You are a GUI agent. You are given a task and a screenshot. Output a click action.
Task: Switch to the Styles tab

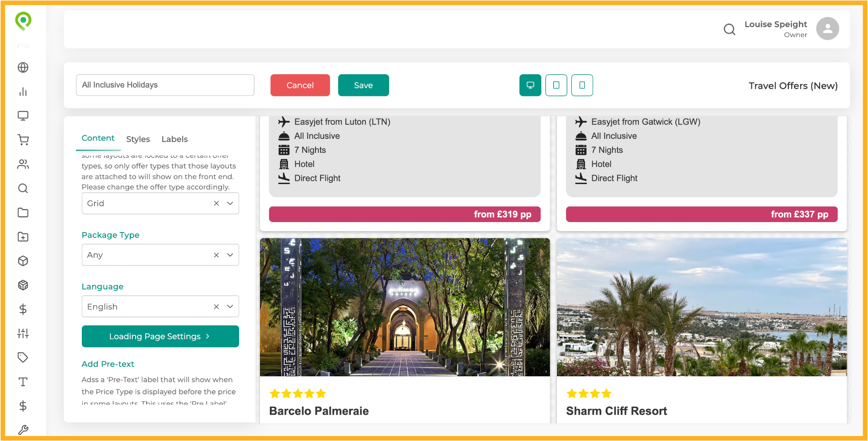point(138,139)
